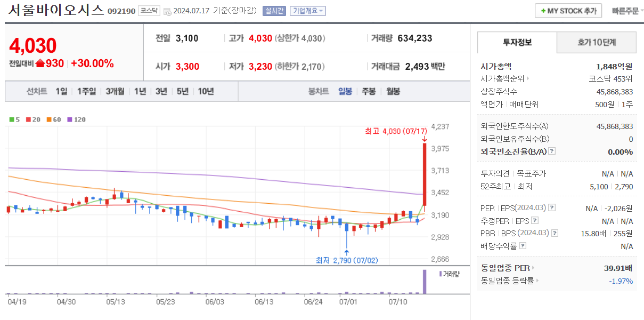Open the help icon beside 외국인소진율(B/A)
The height and width of the screenshot is (320, 644).
pyautogui.click(x=551, y=151)
